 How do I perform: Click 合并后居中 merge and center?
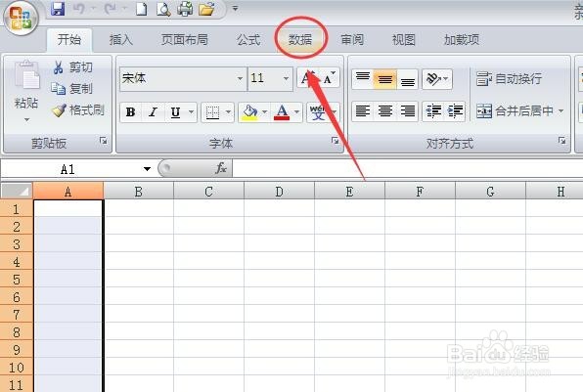click(x=515, y=111)
